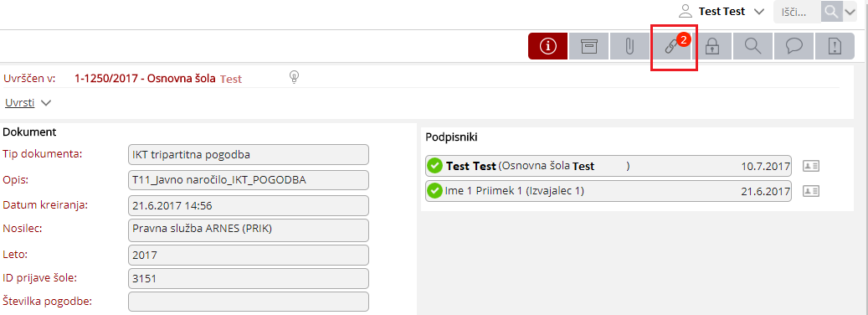The image size is (868, 315).
Task: Open the document warning tab icon
Action: [835, 47]
